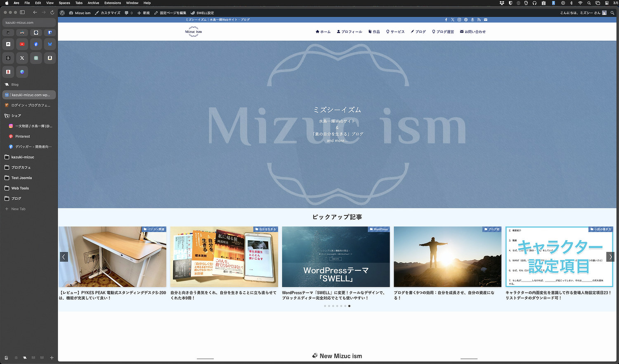The image size is (619, 364).
Task: Open the standing desk review thumbnail
Action: 112,257
